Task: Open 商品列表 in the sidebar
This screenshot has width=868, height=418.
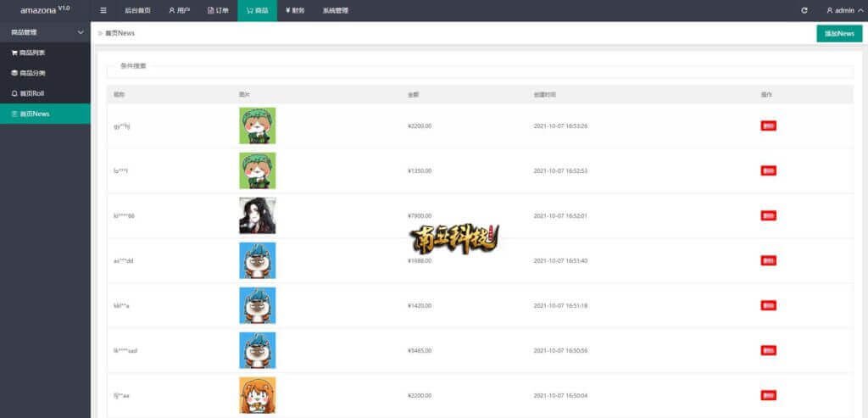Action: point(33,53)
